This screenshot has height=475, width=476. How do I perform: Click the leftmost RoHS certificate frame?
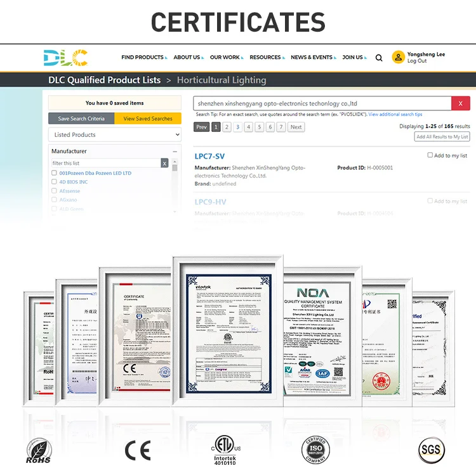click(39, 348)
